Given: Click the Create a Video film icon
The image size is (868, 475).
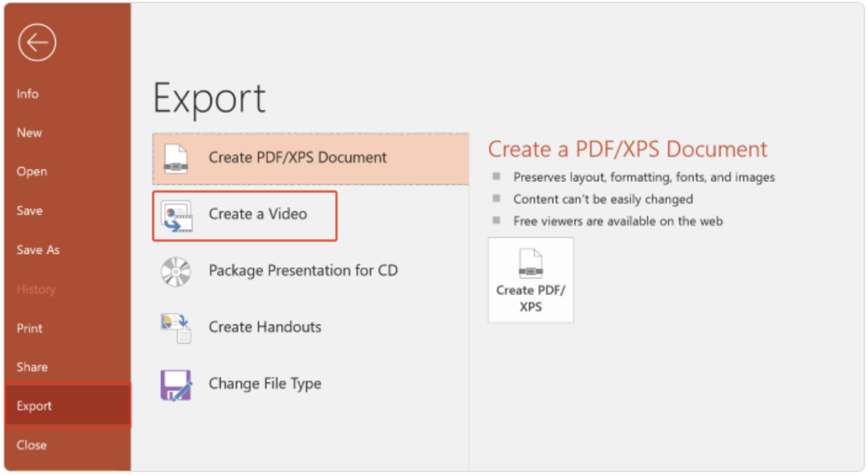Looking at the screenshot, I should (x=176, y=216).
